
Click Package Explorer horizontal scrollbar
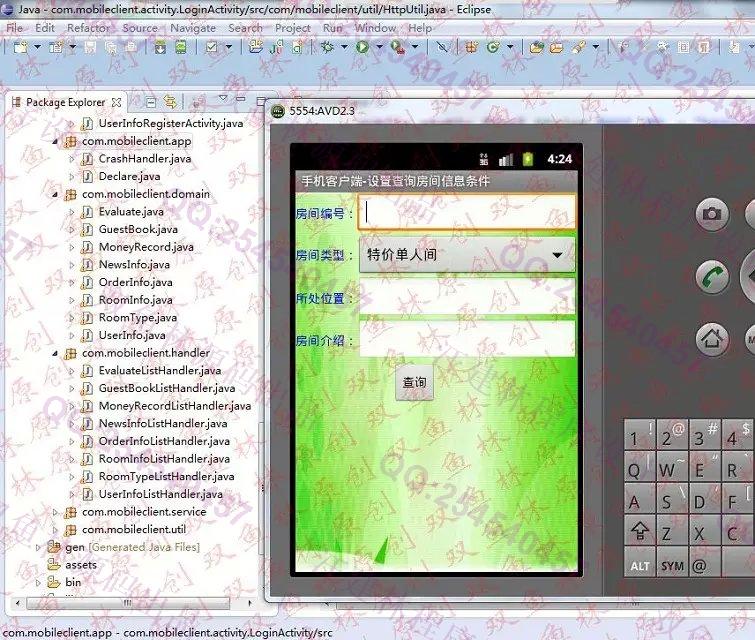click(x=128, y=603)
